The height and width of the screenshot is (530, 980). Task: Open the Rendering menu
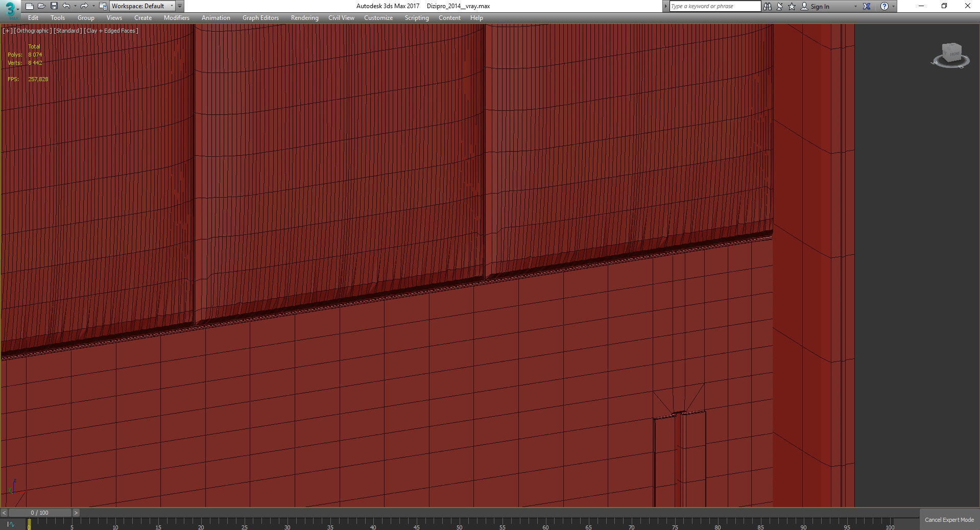305,18
